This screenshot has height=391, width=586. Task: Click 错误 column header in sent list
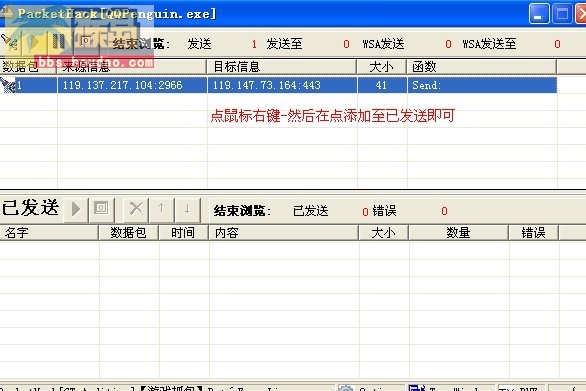point(533,233)
